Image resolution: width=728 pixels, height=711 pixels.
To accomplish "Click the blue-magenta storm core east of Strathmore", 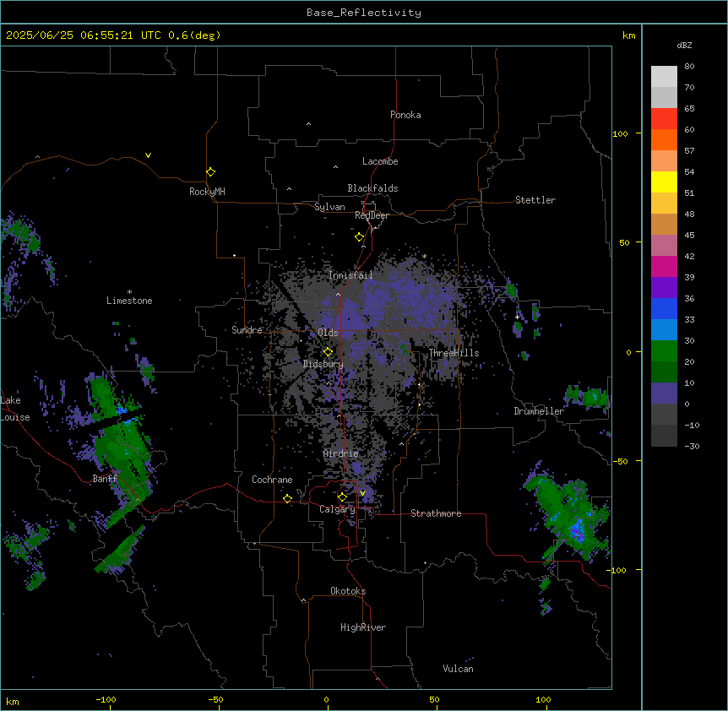I will (577, 530).
